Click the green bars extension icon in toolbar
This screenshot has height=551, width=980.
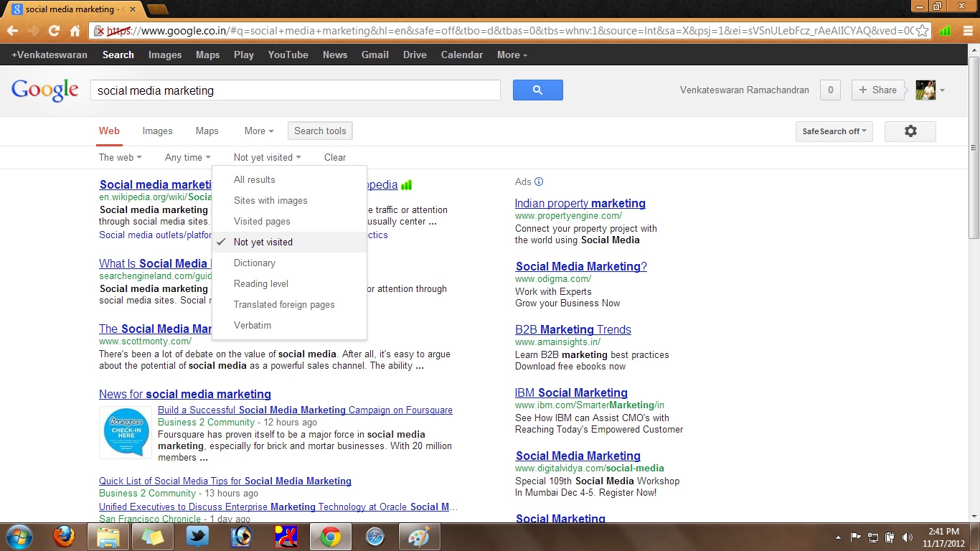click(946, 31)
